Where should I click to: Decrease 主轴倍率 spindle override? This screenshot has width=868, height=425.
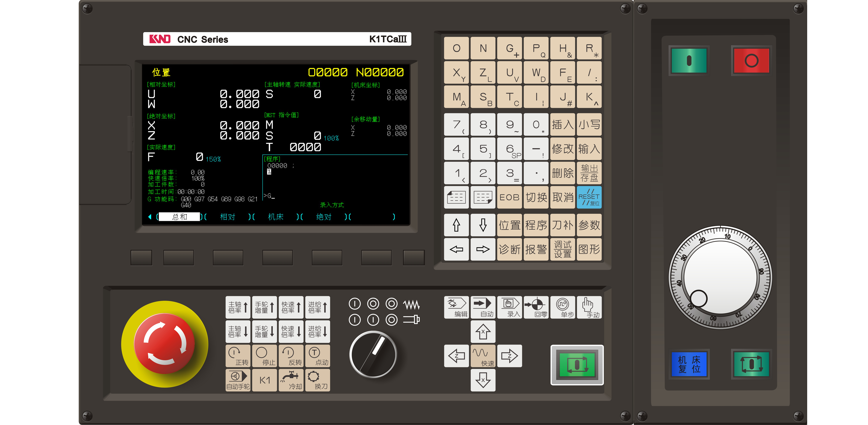click(238, 332)
